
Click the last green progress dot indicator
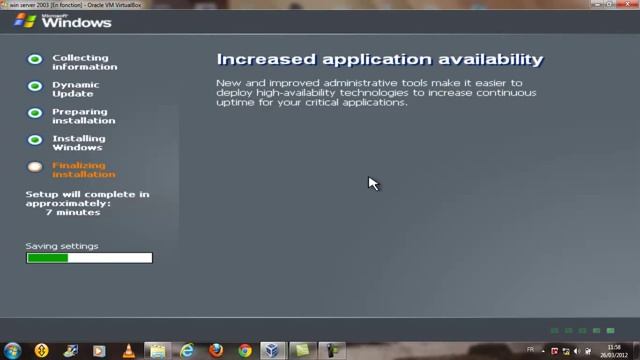click(x=611, y=331)
